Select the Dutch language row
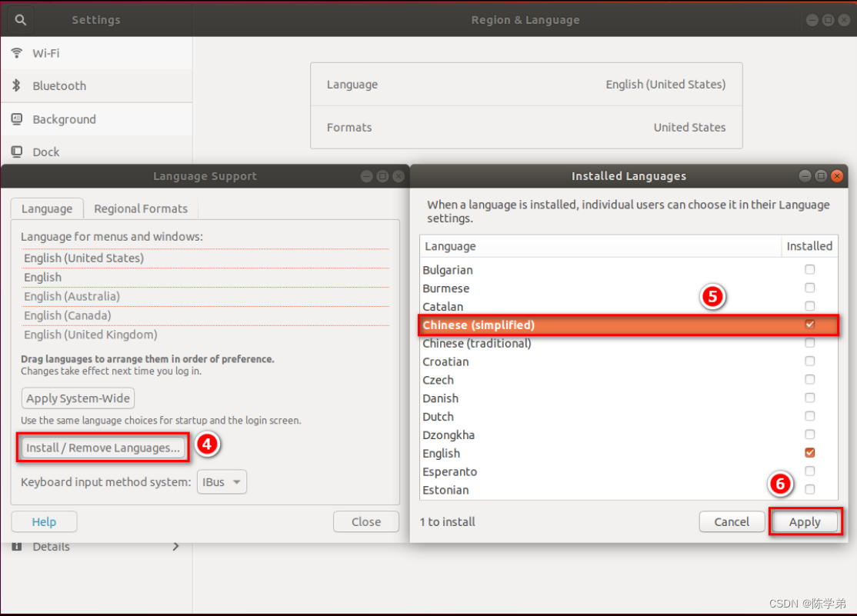This screenshot has height=616, width=857. (x=629, y=417)
